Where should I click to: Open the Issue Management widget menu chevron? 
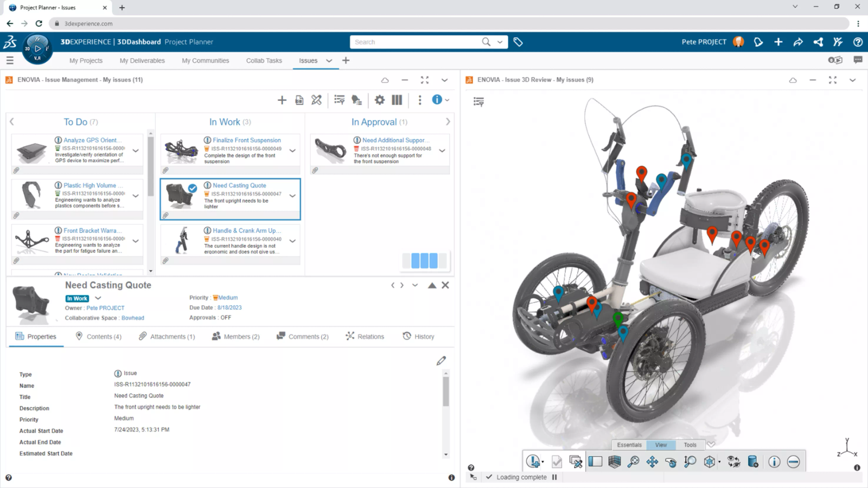444,80
